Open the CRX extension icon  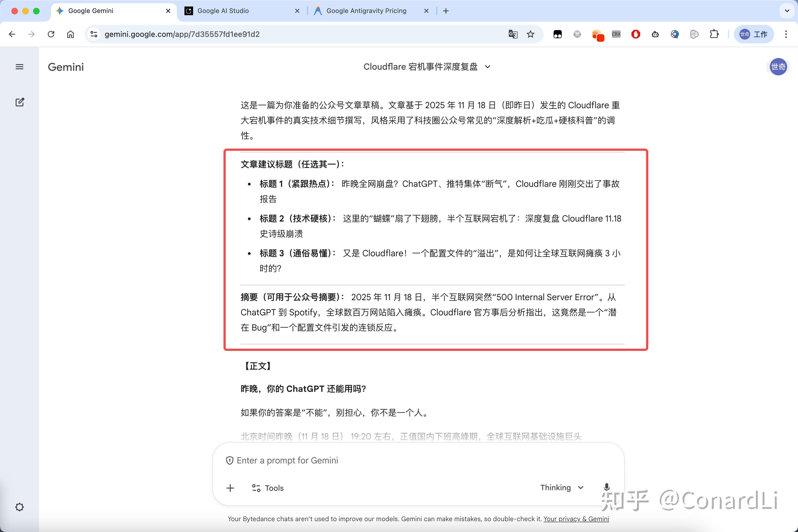616,34
